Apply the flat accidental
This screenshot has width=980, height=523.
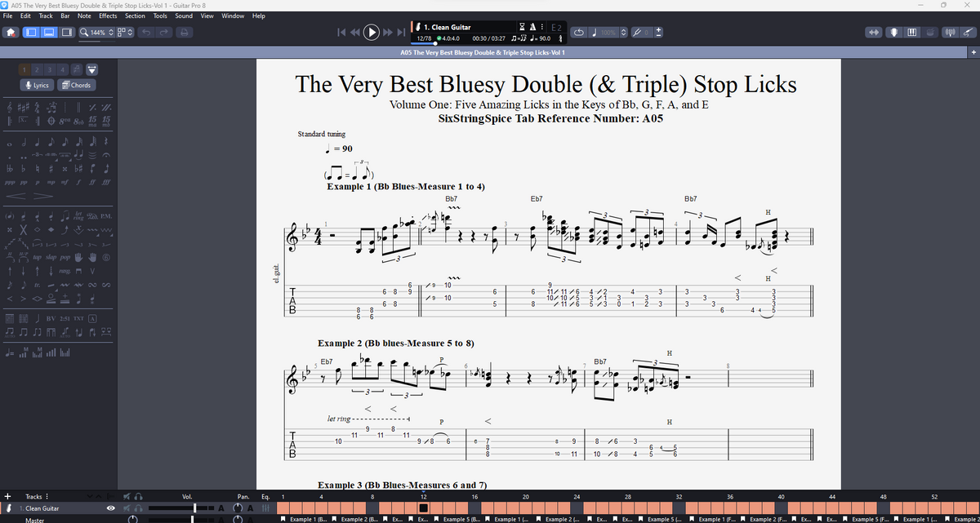coord(24,167)
